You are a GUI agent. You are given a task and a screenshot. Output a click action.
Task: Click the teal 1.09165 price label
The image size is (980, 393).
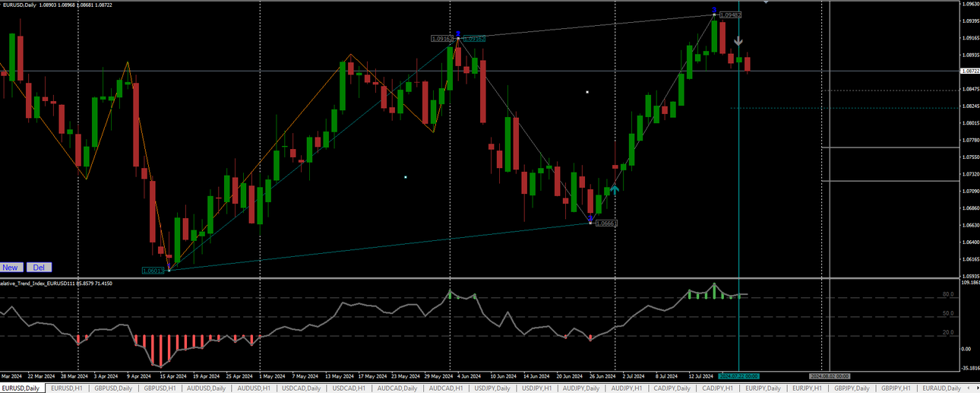474,38
